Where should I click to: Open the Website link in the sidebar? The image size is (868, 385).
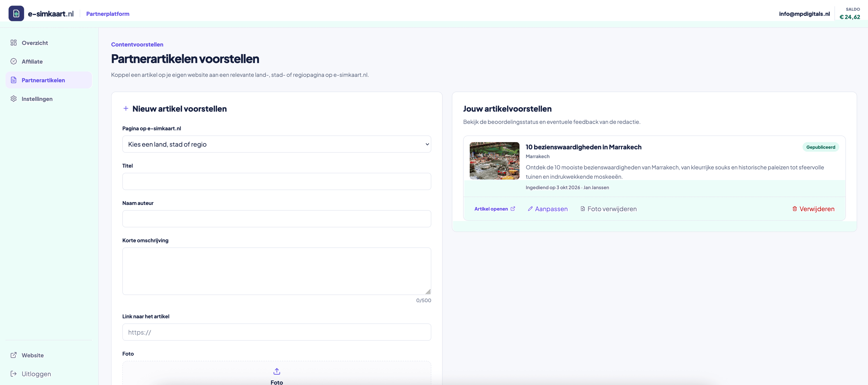[x=49, y=355]
